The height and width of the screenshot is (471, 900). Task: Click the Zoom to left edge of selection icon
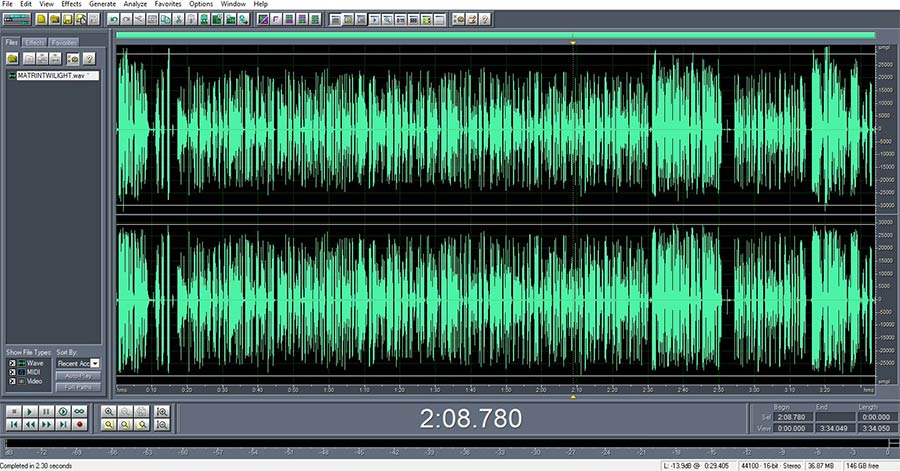[x=125, y=425]
